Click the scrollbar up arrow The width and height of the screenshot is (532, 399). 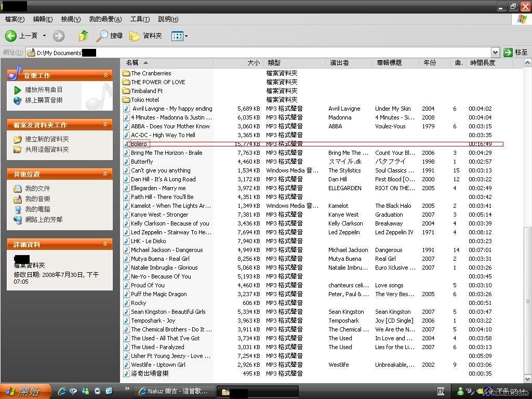(x=528, y=63)
